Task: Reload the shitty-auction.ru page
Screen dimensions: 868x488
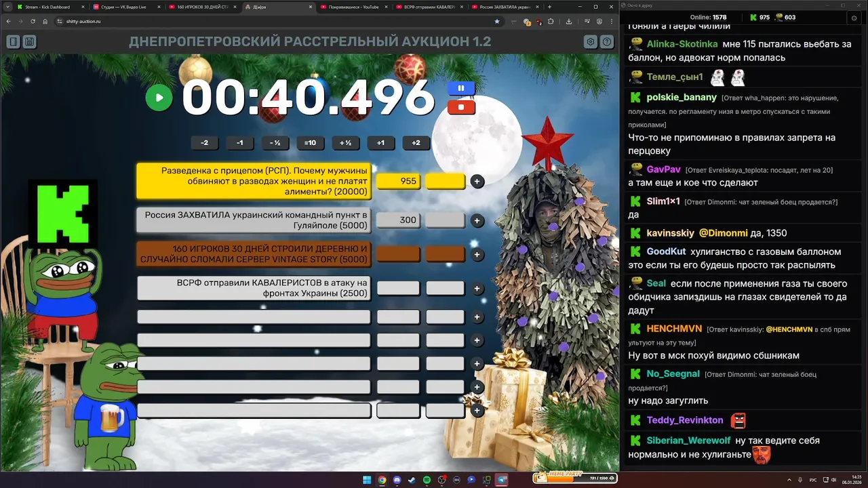Action: pos(33,21)
